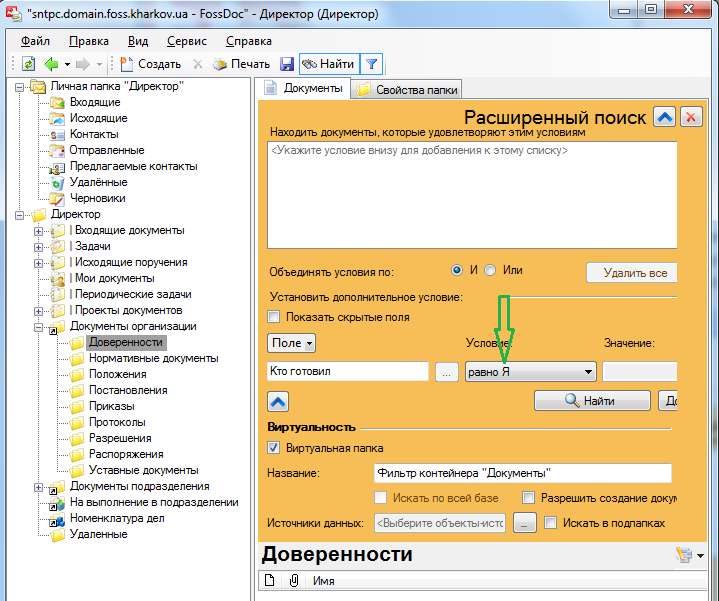Open back arrow history dropdown
Image resolution: width=719 pixels, height=601 pixels.
pyautogui.click(x=67, y=64)
